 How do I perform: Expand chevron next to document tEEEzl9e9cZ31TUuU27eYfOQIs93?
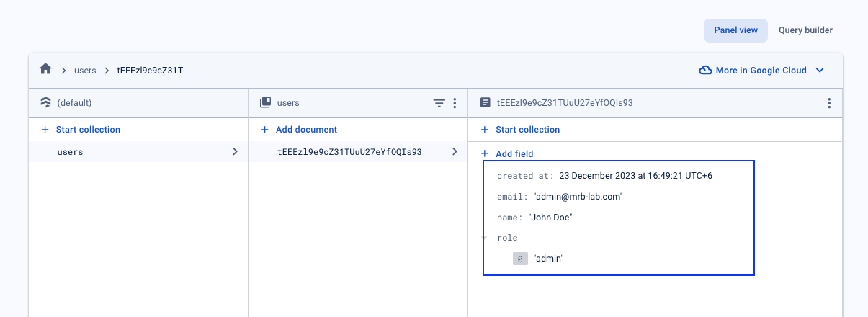(x=455, y=152)
